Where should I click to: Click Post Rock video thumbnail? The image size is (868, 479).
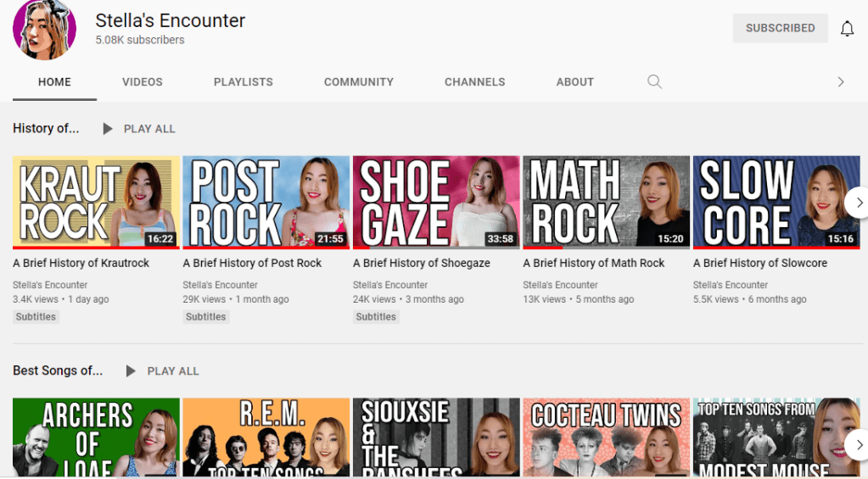[x=266, y=202]
